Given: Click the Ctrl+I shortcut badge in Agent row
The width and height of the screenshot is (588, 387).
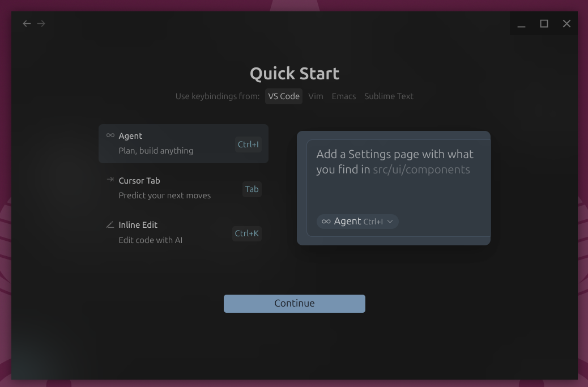Looking at the screenshot, I should click(x=248, y=144).
